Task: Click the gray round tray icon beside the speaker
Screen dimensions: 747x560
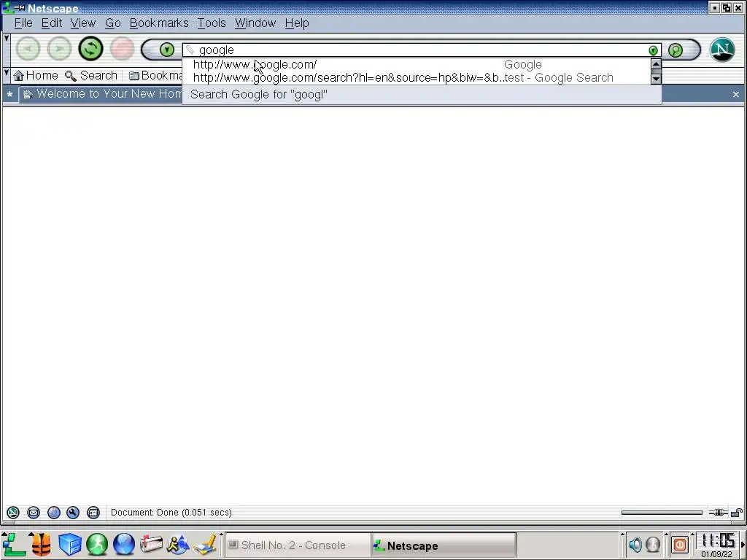Action: pos(653,544)
